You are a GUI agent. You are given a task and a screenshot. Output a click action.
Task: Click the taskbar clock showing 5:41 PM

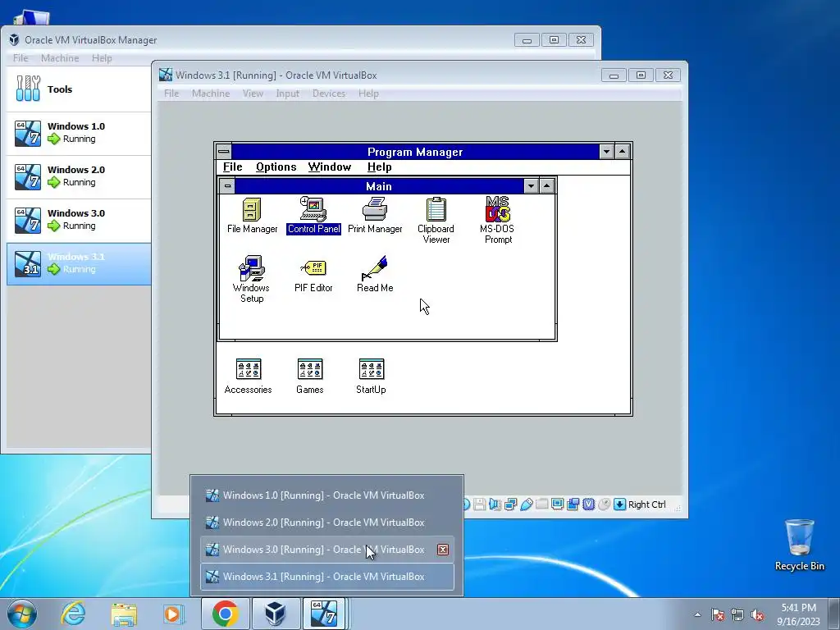click(x=798, y=614)
